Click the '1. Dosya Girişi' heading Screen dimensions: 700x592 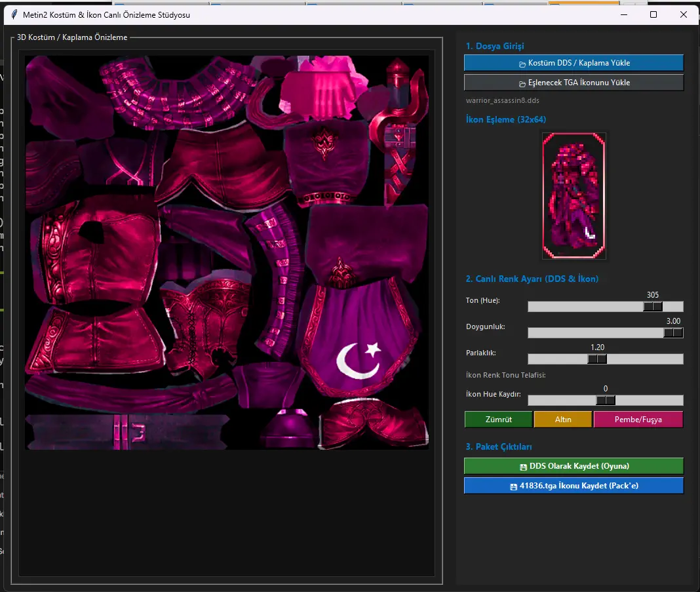click(x=495, y=46)
